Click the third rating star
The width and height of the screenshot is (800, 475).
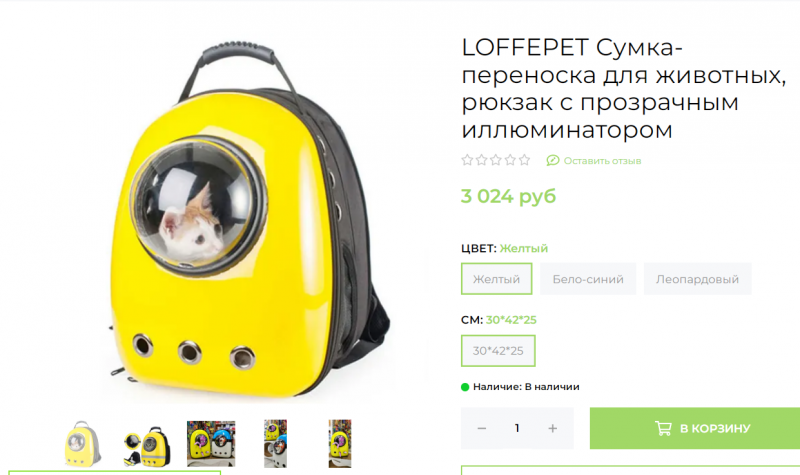pyautogui.click(x=495, y=160)
